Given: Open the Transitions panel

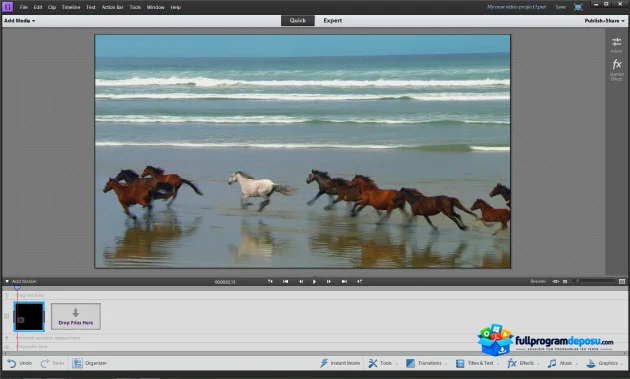Looking at the screenshot, I should [426, 363].
